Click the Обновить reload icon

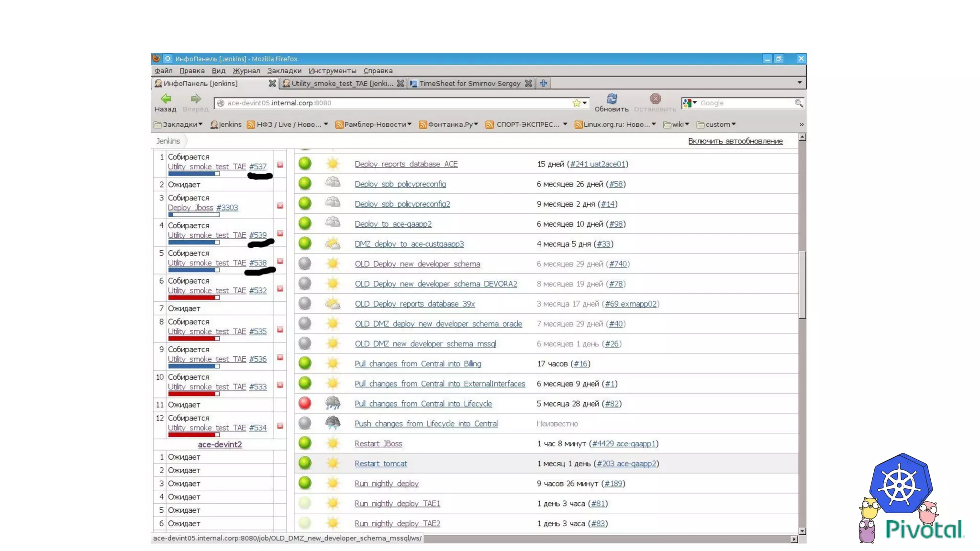612,99
